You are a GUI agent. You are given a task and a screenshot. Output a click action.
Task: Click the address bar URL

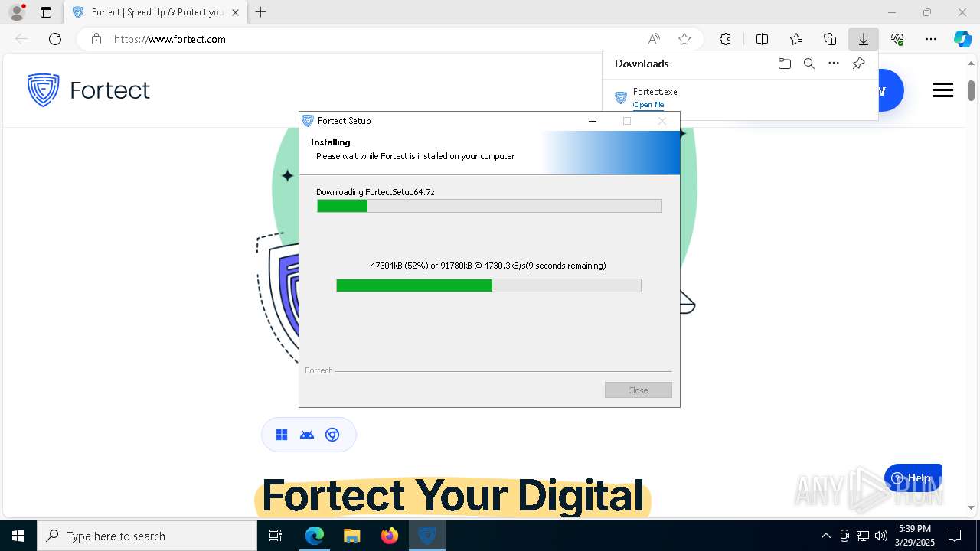click(169, 39)
